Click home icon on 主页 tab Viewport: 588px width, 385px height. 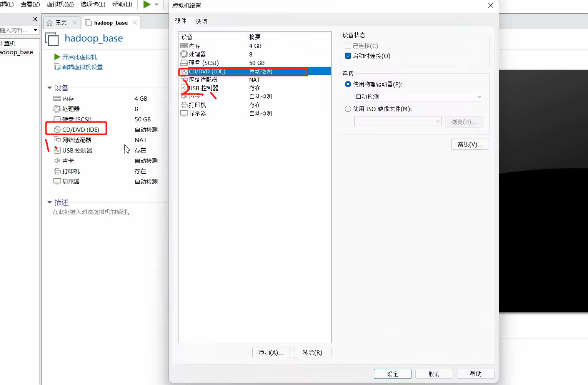[x=50, y=23]
